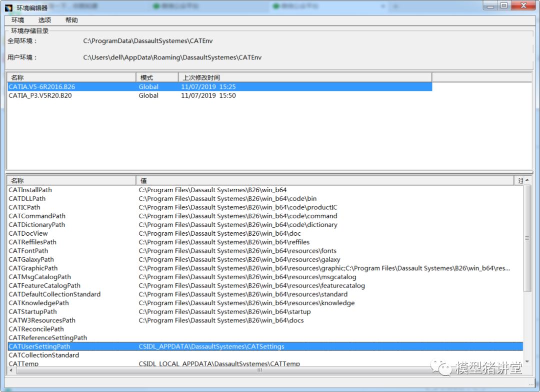
Task: Select the CATIA_P3.V5R20.B20 environment row
Action: (x=219, y=95)
